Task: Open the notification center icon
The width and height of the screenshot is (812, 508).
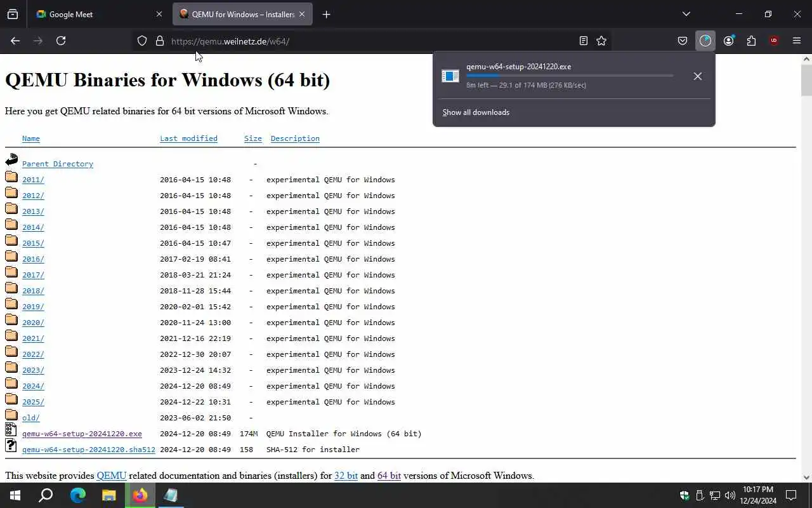Action: pos(791,495)
